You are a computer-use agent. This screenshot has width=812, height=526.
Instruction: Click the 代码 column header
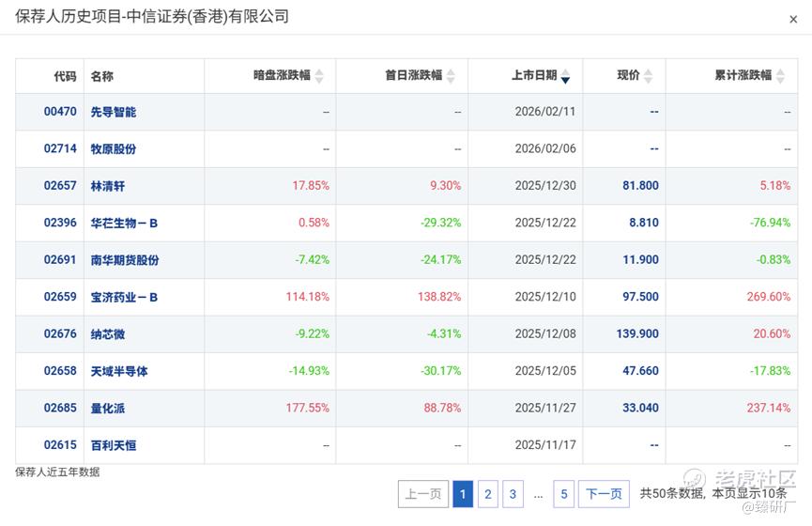[x=66, y=76]
